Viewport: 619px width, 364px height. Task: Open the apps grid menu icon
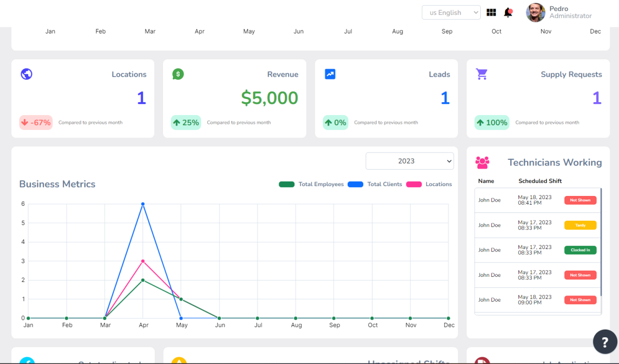491,12
